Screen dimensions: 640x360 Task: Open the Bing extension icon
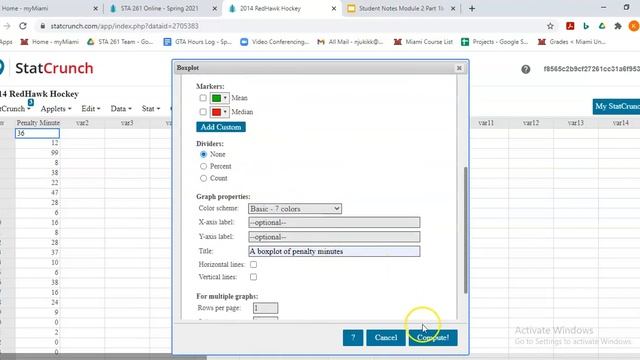tap(586, 26)
